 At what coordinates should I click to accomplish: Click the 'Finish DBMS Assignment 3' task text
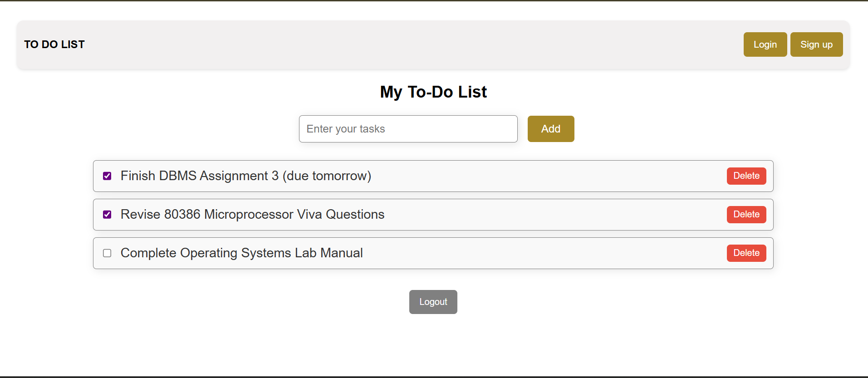200,176
